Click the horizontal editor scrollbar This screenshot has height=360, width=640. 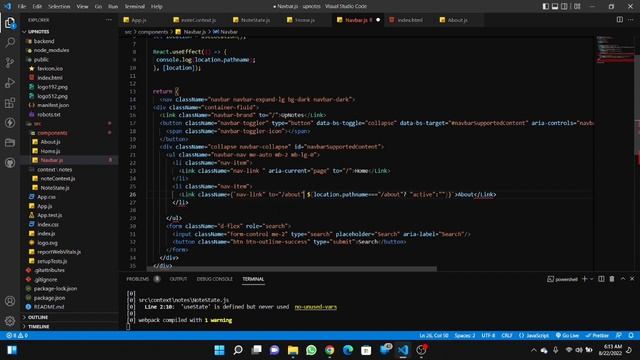[291, 269]
